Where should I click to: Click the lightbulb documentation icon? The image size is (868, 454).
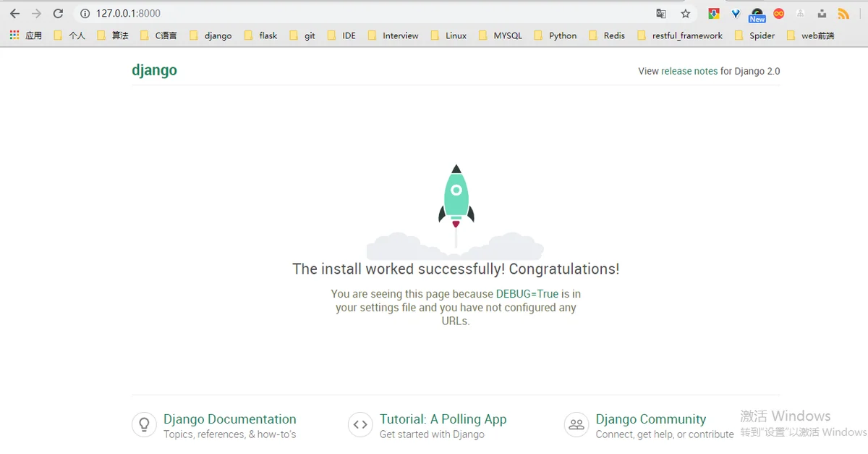(144, 425)
